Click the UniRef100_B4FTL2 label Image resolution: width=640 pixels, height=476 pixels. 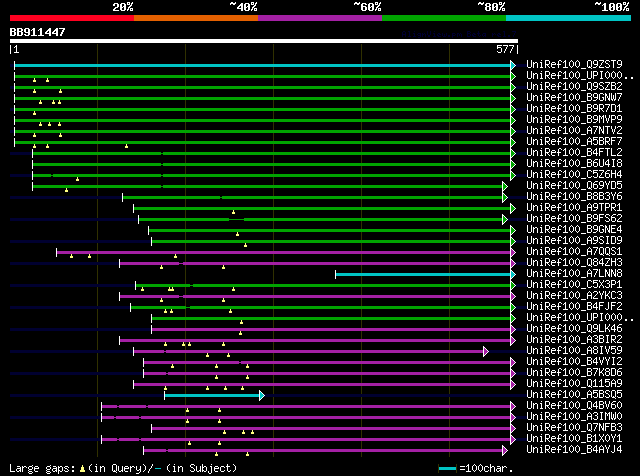tap(574, 153)
